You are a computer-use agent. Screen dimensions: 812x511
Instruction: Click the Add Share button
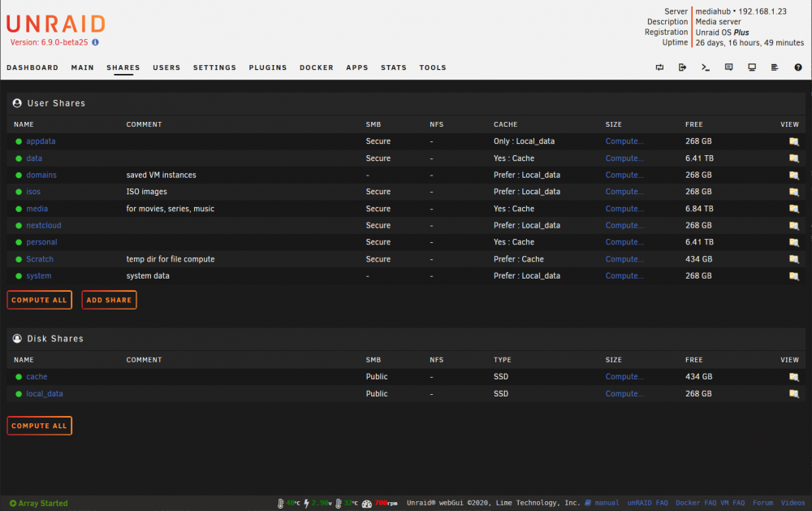coord(109,300)
